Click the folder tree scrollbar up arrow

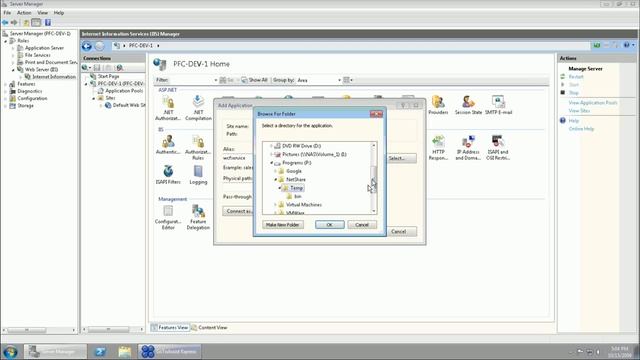click(x=373, y=145)
